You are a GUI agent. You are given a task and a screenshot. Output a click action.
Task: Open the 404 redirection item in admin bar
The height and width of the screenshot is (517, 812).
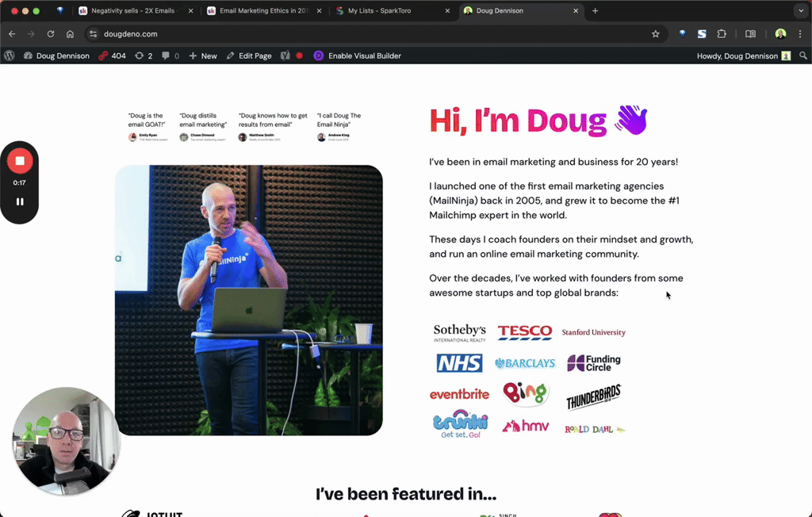click(113, 56)
